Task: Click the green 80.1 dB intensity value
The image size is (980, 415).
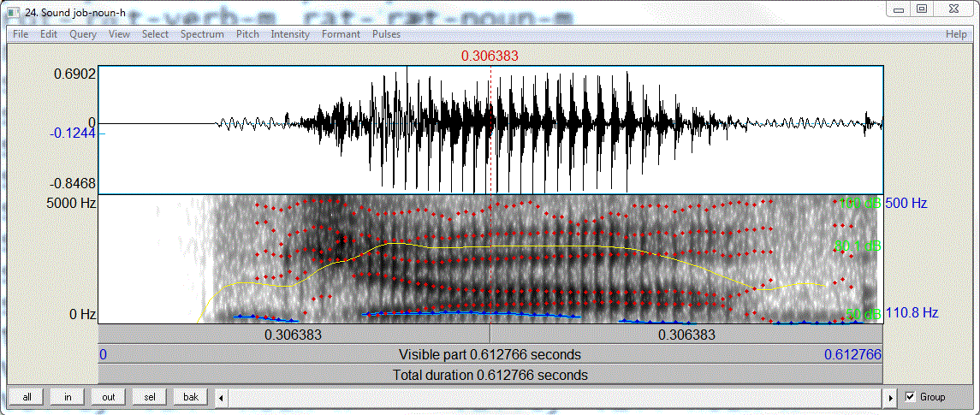Action: 857,246
